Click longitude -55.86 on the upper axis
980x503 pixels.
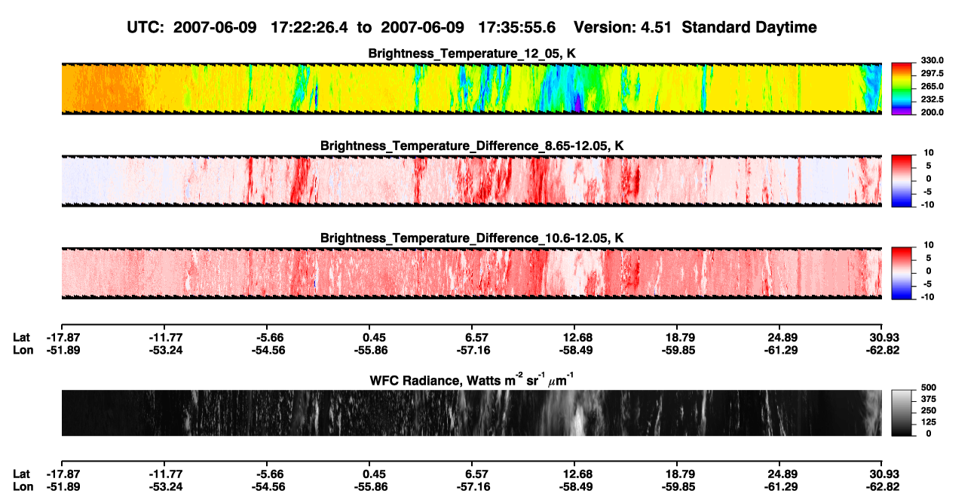[x=369, y=350]
